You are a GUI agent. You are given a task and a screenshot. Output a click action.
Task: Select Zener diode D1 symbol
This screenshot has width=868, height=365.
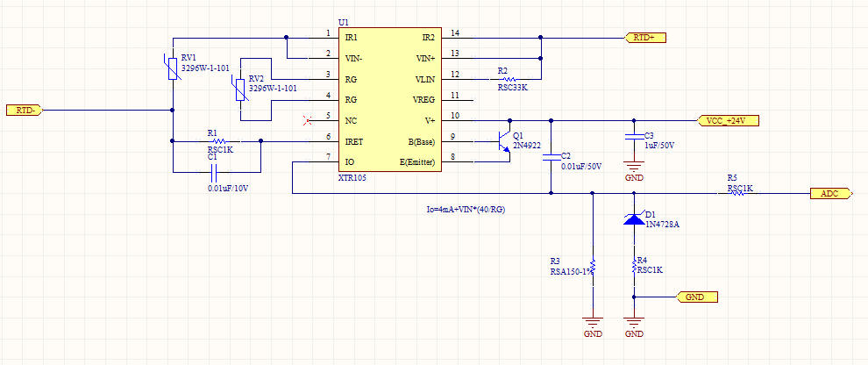(x=634, y=218)
